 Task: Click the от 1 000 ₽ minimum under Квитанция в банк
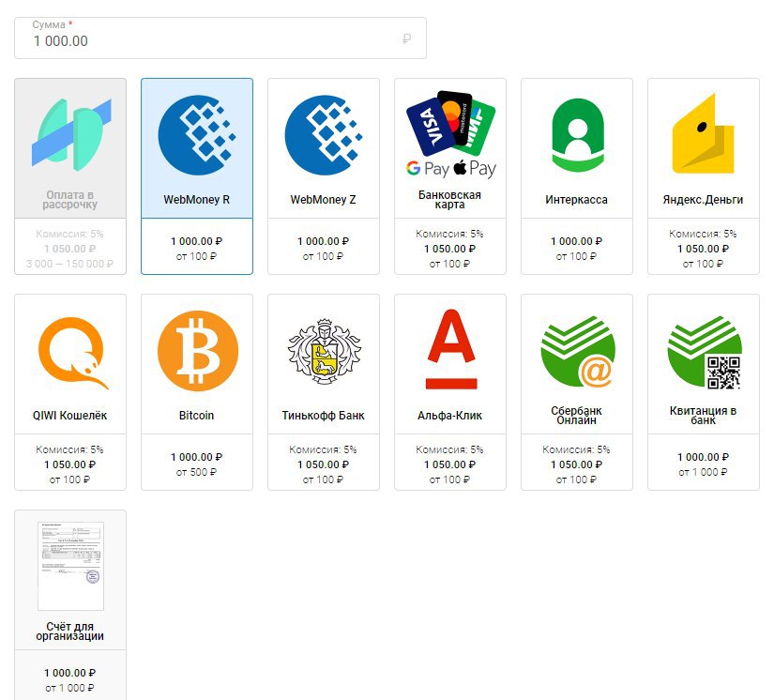(x=703, y=472)
